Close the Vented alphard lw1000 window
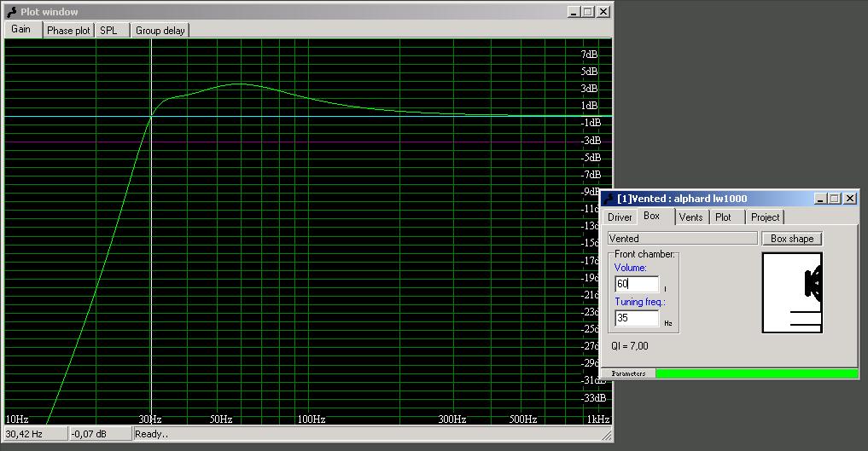This screenshot has width=868, height=451. (x=850, y=199)
